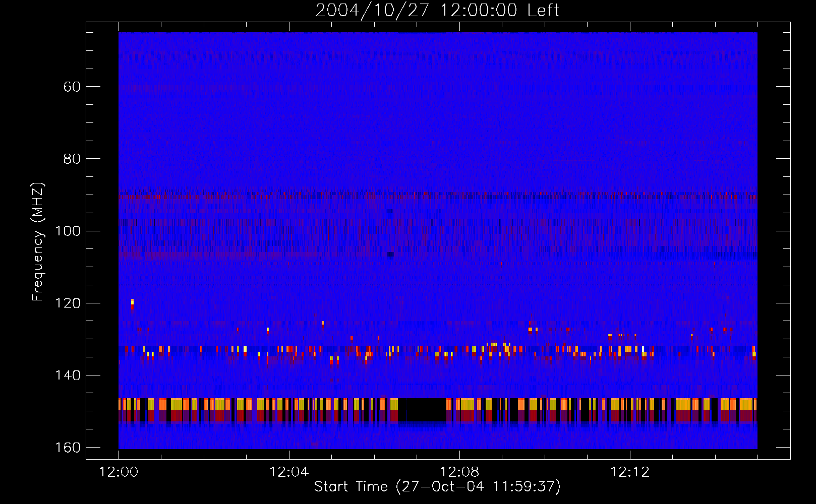This screenshot has height=504, width=816.
Task: Click the 12:04 time tick label
Action: [x=289, y=472]
